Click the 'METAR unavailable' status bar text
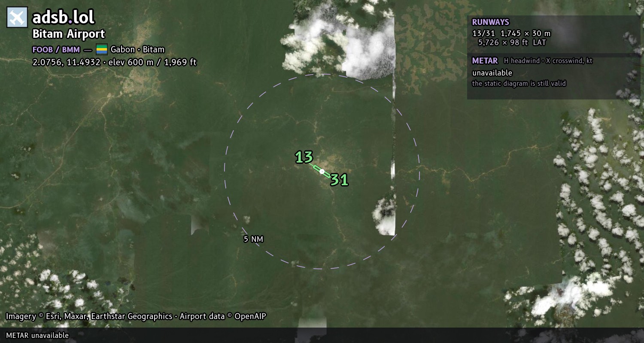 [37, 335]
